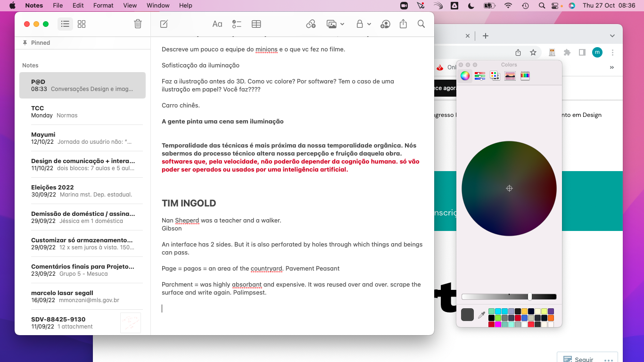644x362 pixels.
Task: Pick a color with the eyedropper
Action: click(481, 315)
